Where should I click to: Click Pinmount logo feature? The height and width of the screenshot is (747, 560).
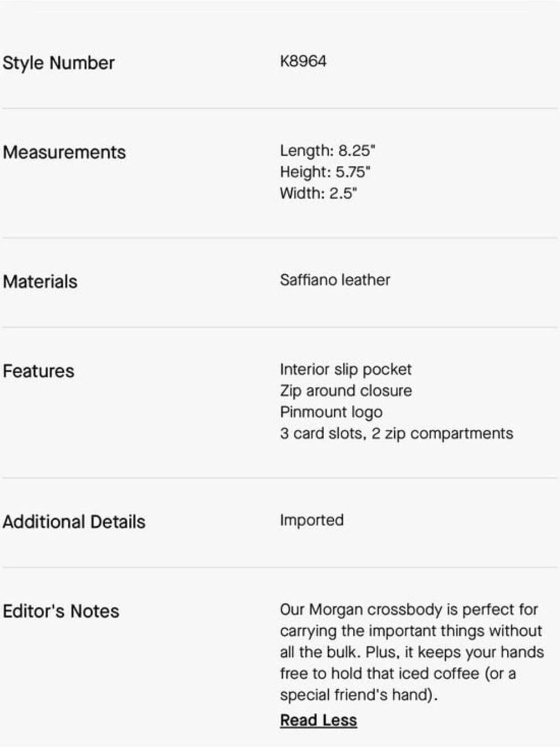pos(331,412)
